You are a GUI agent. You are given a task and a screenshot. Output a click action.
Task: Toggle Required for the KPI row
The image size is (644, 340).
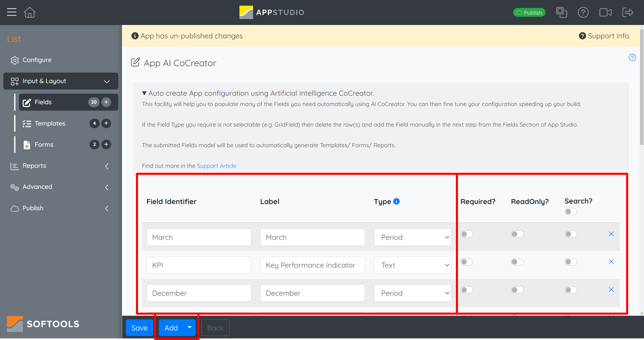click(466, 262)
